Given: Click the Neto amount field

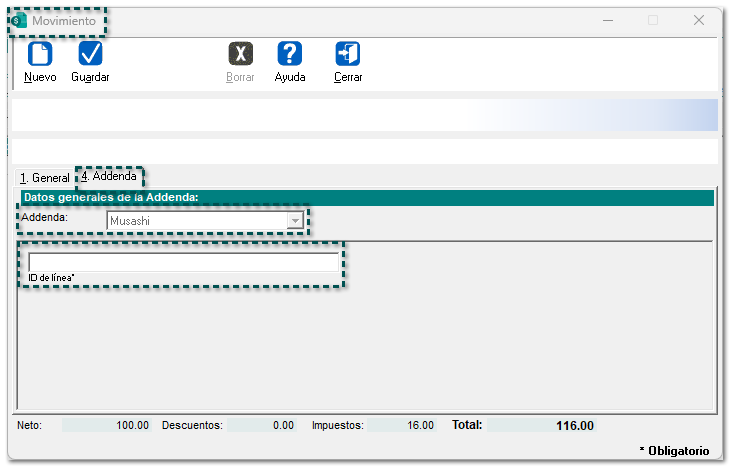Looking at the screenshot, I should 107,425.
